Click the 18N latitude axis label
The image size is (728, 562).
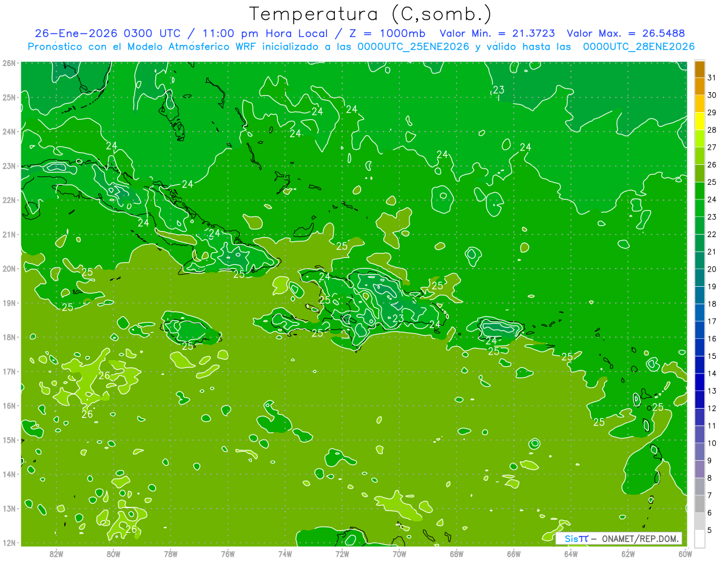click(8, 337)
